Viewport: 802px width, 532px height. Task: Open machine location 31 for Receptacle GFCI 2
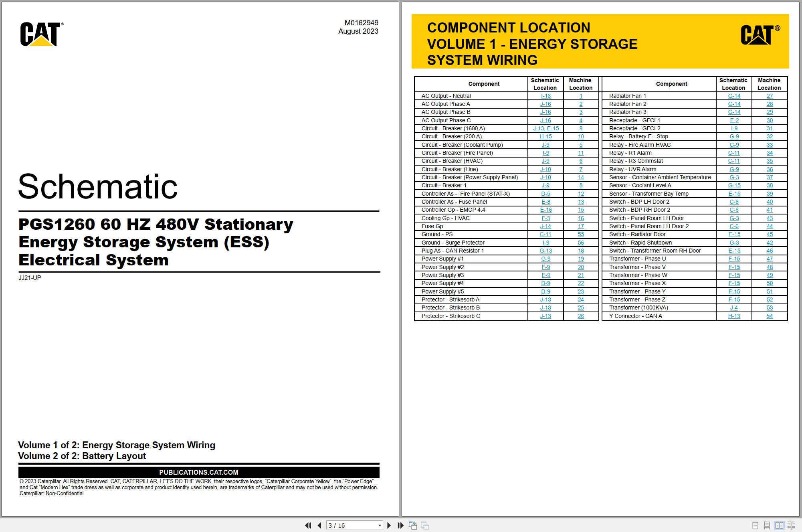tap(770, 128)
